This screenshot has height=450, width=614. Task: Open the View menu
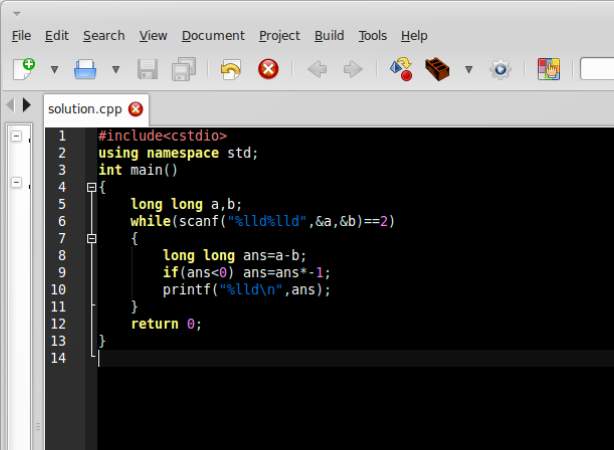point(153,36)
